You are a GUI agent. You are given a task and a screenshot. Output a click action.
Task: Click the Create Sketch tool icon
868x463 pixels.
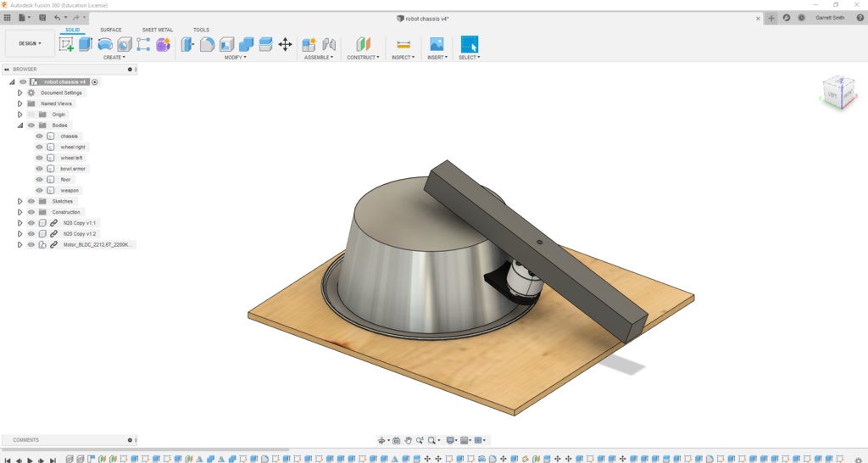click(66, 44)
